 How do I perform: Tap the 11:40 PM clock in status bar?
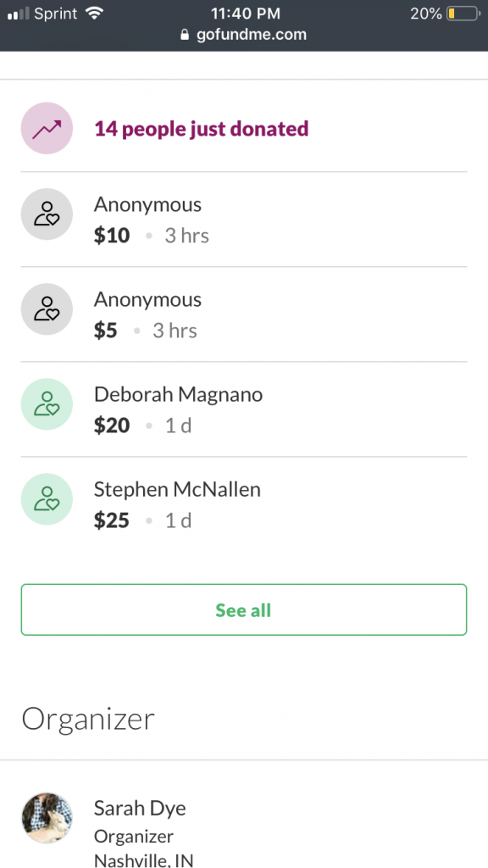coord(246,14)
